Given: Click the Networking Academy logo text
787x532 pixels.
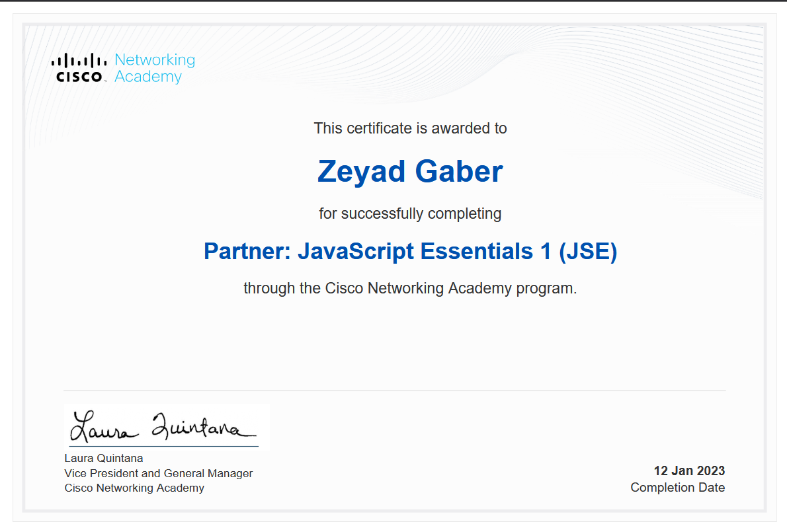Looking at the screenshot, I should pos(154,68).
